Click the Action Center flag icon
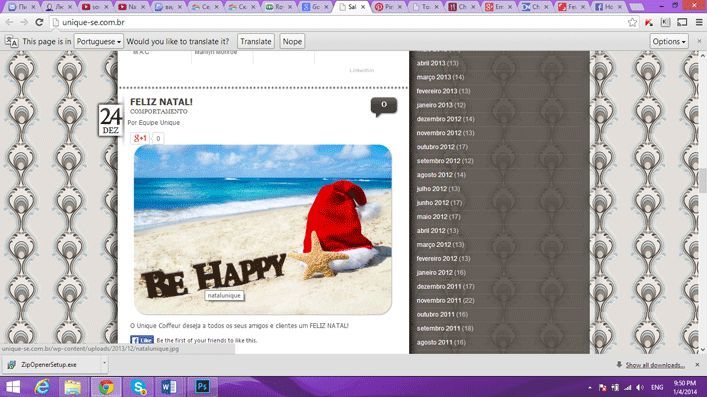 [x=602, y=388]
